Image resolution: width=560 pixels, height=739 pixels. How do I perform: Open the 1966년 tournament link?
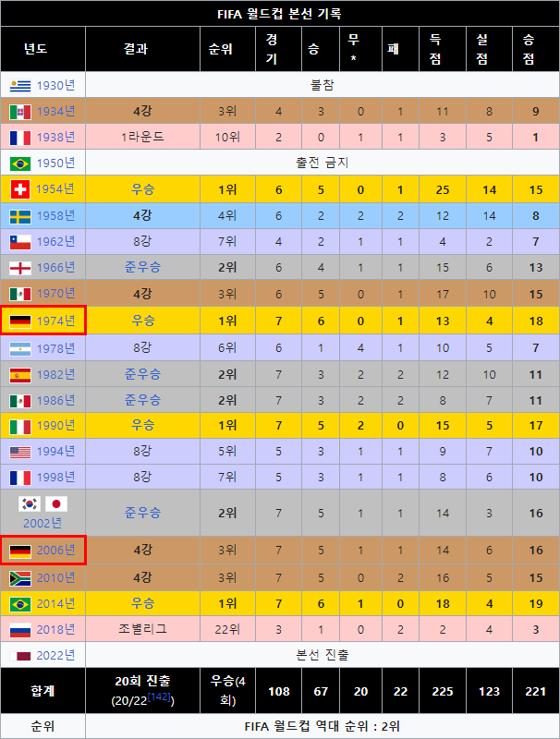(56, 267)
